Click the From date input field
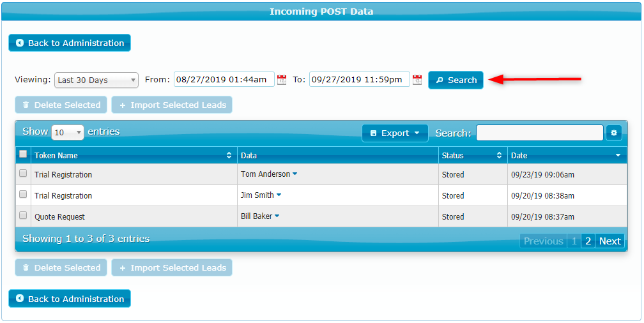 pyautogui.click(x=224, y=79)
